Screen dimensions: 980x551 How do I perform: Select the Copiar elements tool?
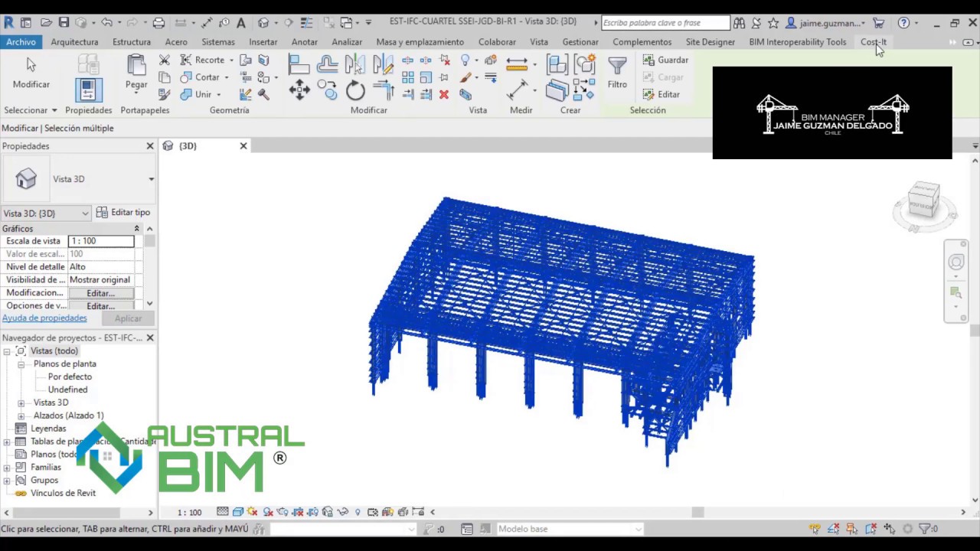327,90
